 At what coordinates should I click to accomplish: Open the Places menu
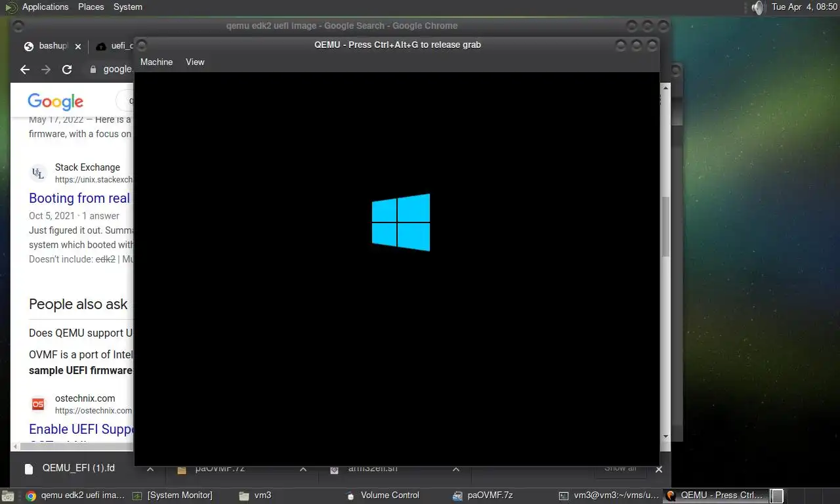pyautogui.click(x=91, y=7)
